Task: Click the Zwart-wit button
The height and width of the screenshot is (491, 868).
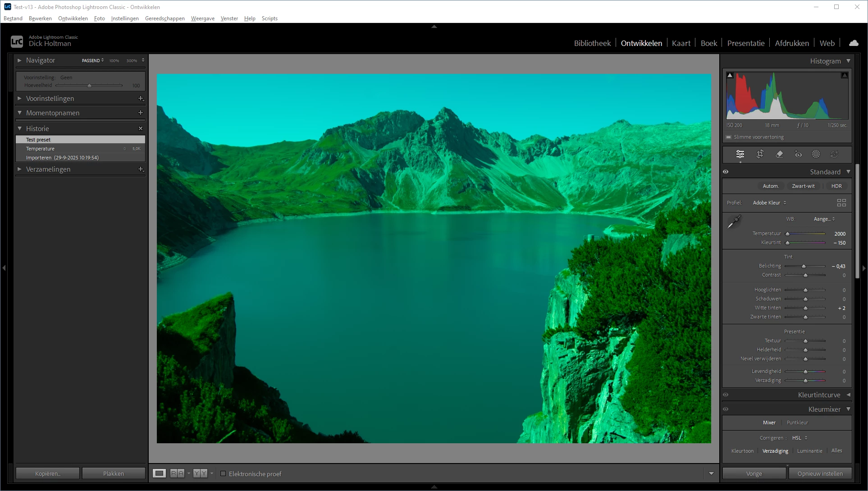Action: pyautogui.click(x=803, y=186)
